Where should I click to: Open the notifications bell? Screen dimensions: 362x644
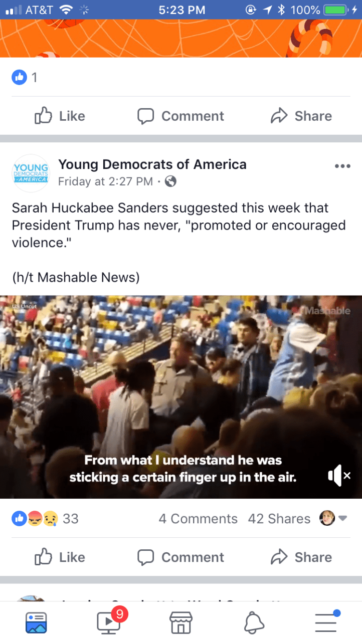pyautogui.click(x=254, y=622)
